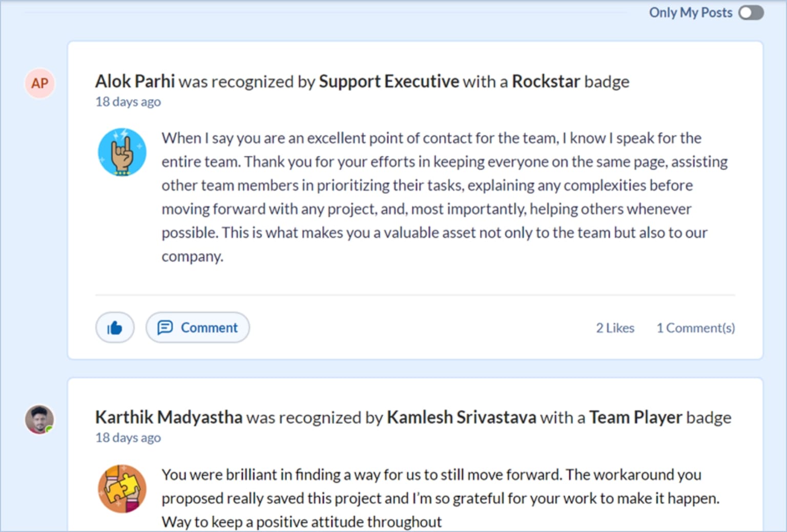Click the Only My Posts label
This screenshot has width=787, height=532.
(690, 13)
